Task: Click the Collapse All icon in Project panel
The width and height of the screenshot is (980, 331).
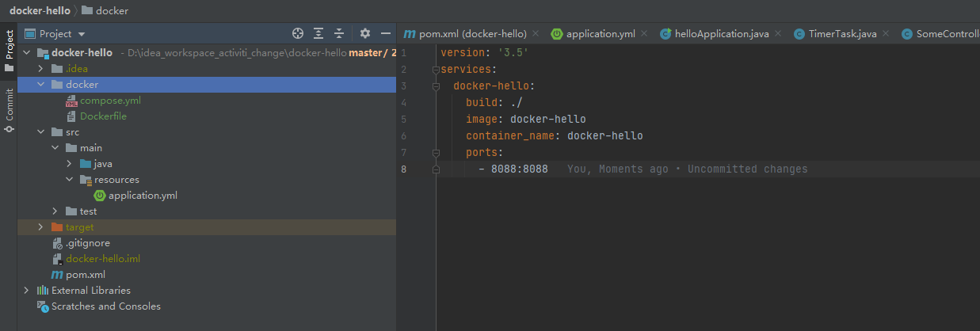Action: point(339,33)
